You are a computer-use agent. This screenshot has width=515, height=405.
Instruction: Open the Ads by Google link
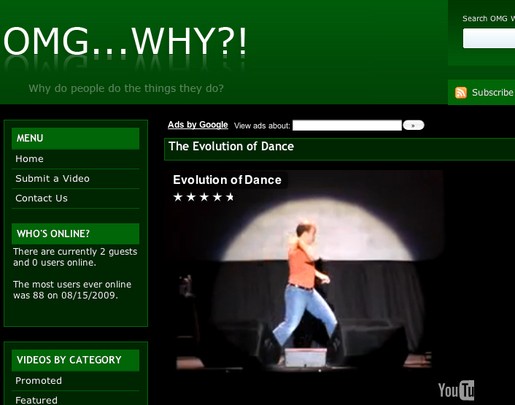(198, 125)
